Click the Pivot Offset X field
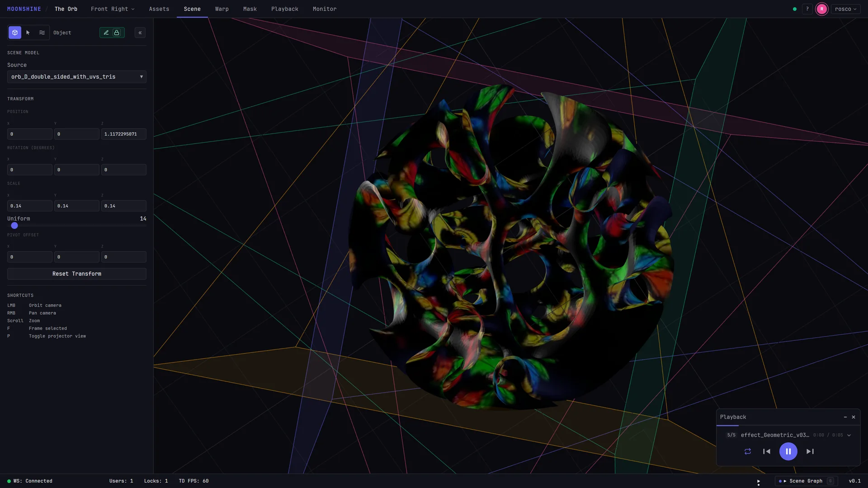The image size is (868, 488). tap(30, 257)
